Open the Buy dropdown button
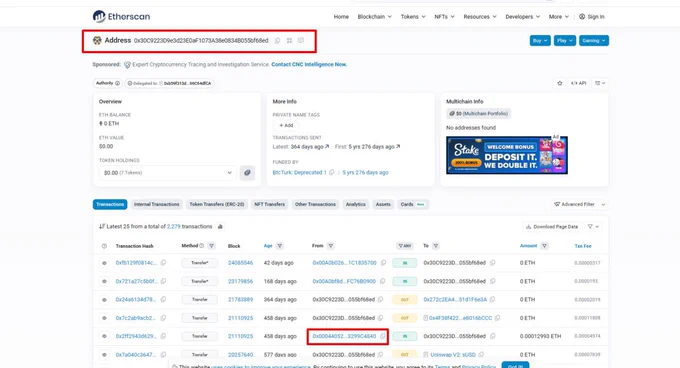Viewport: 680px width, 368px height. tap(540, 40)
